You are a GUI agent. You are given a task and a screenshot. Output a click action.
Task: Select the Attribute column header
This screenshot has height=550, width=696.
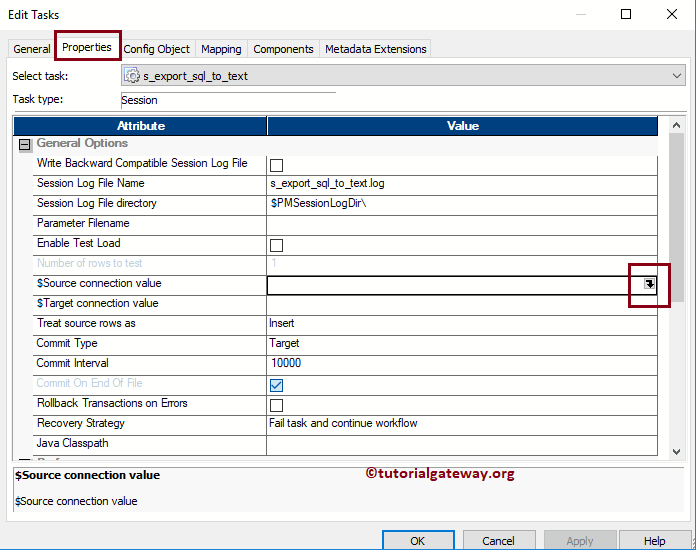(x=140, y=126)
